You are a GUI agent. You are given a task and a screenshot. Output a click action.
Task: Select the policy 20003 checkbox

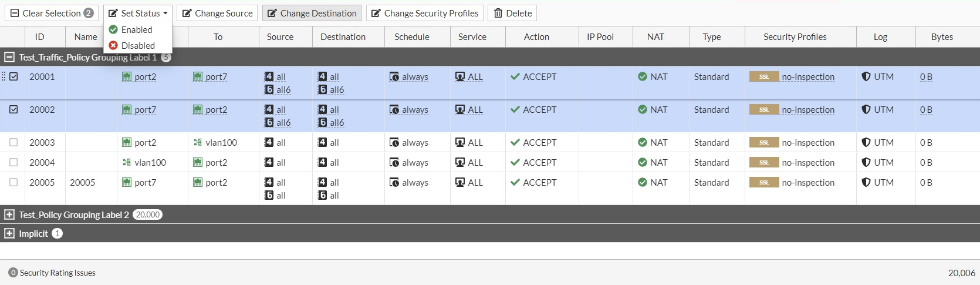pos(13,143)
